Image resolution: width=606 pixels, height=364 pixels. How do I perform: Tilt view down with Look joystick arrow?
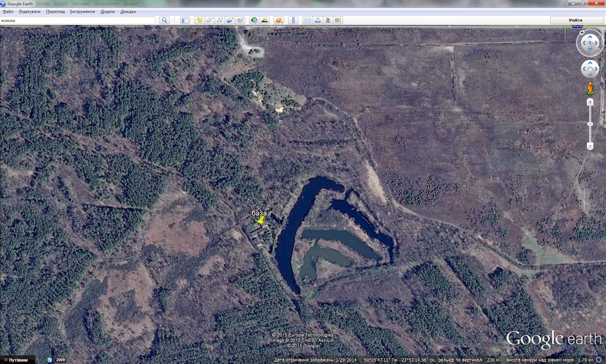point(590,50)
